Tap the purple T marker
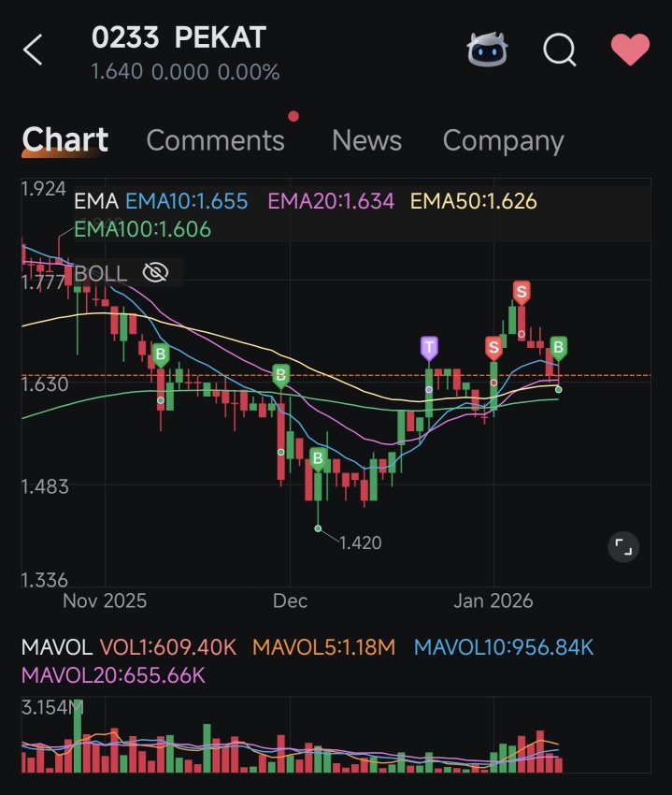Image resolution: width=672 pixels, height=795 pixels. (x=429, y=348)
